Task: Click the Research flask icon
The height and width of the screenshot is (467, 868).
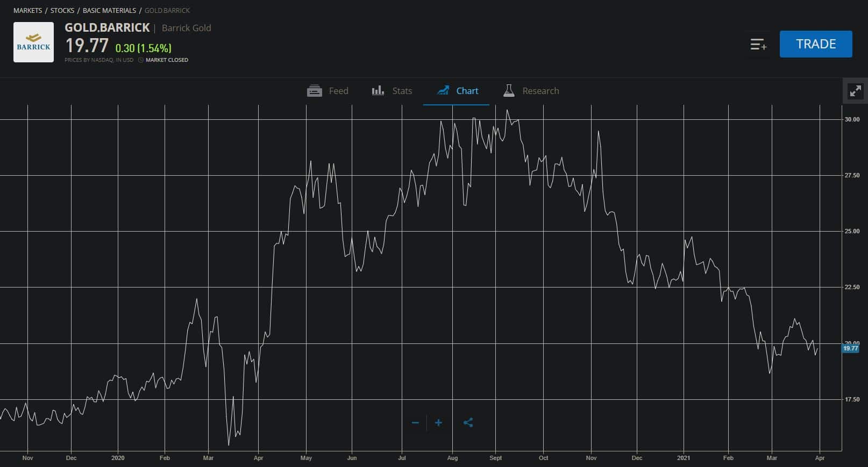Action: point(509,90)
